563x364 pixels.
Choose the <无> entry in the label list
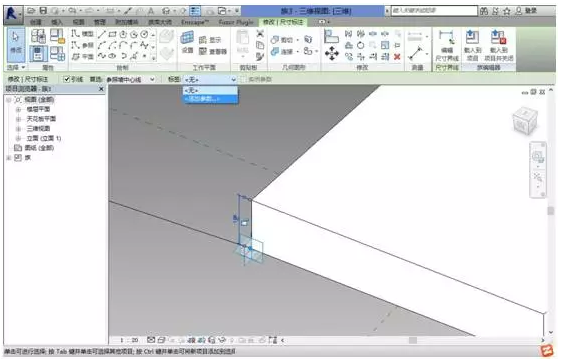(210, 90)
